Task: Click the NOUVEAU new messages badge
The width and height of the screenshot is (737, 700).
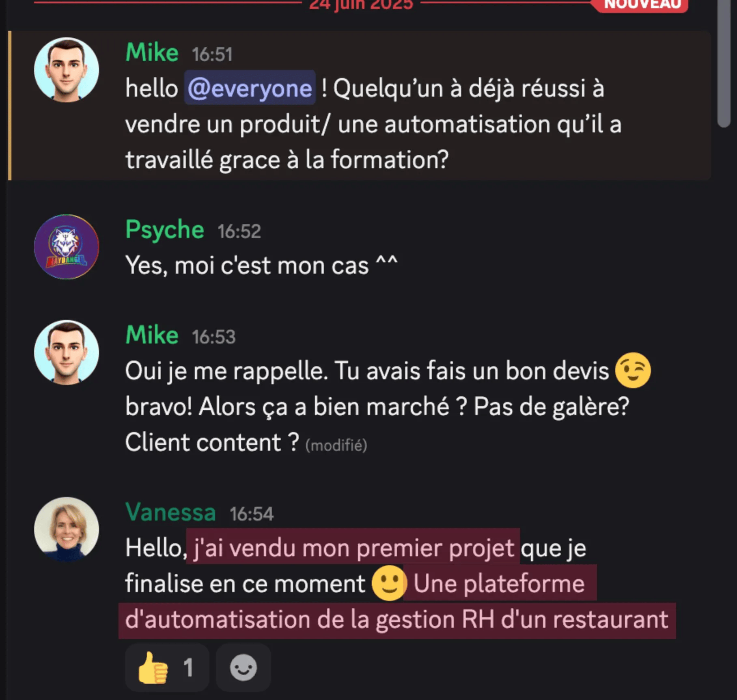Action: coord(642,4)
